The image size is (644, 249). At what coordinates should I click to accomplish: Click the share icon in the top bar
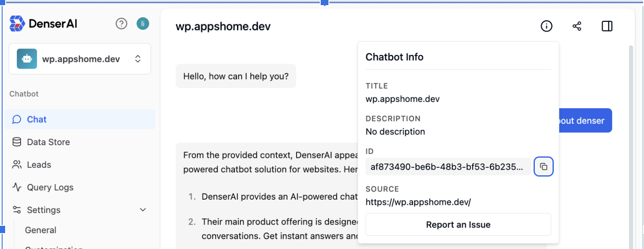pos(577,26)
